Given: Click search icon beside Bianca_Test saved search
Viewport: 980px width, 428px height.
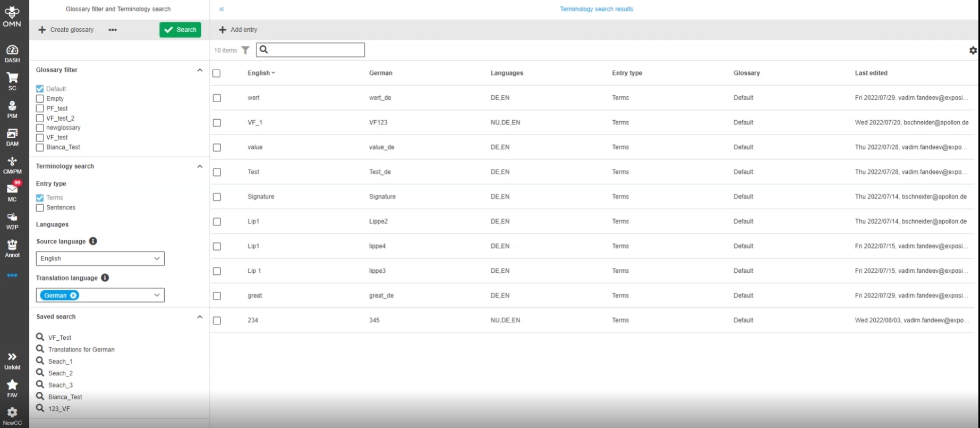Looking at the screenshot, I should click(x=40, y=397).
